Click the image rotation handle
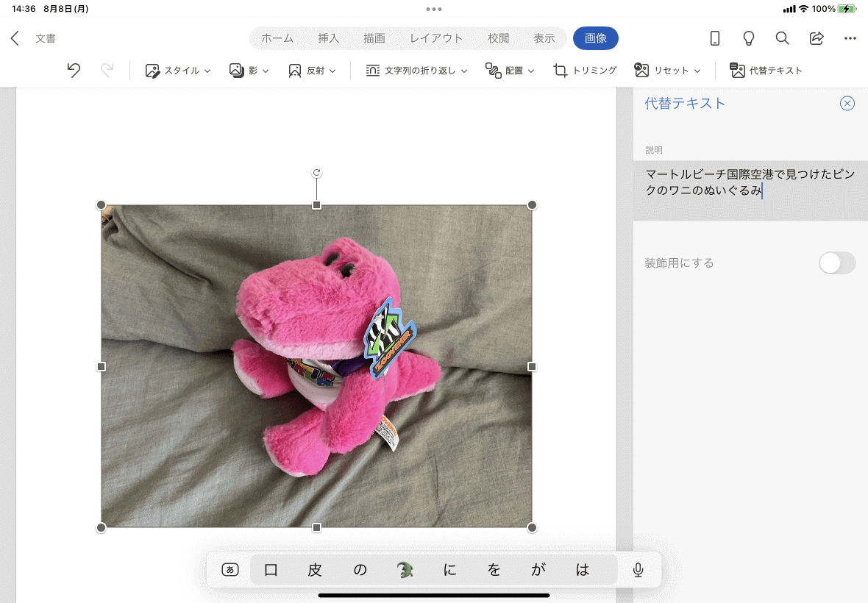 [316, 173]
